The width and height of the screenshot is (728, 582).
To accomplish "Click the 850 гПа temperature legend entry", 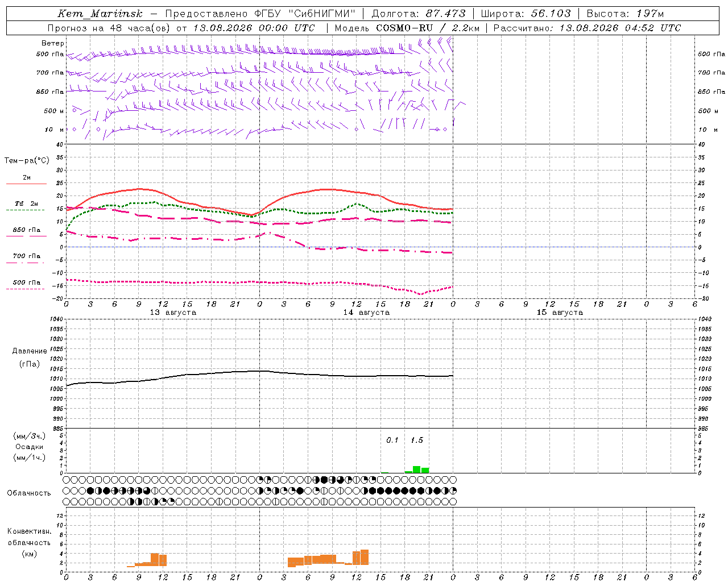I will coord(26,232).
